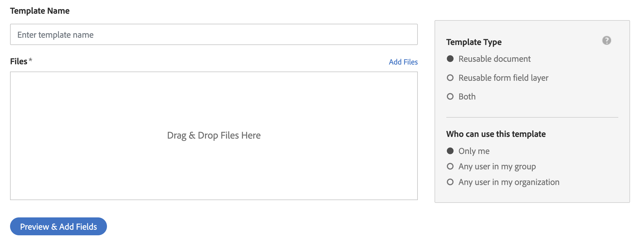The width and height of the screenshot is (644, 242).
Task: Enable Any user in my group radio
Action: tap(450, 167)
